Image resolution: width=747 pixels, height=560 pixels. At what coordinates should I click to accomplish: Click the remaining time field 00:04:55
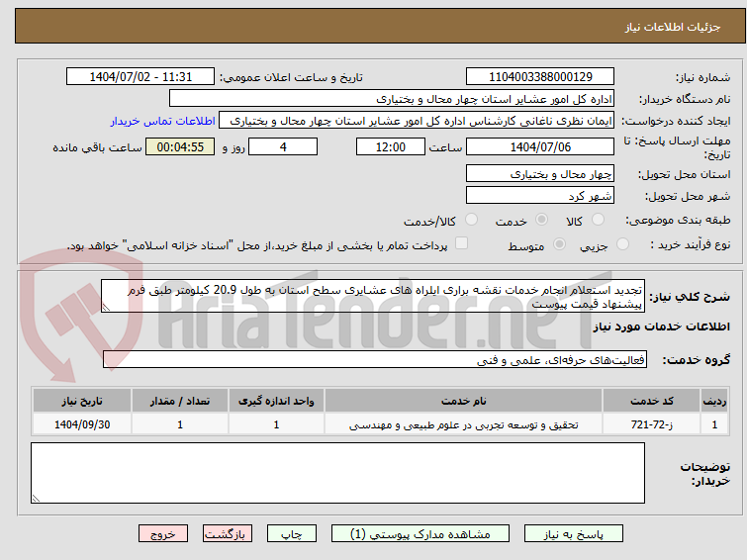pos(180,146)
